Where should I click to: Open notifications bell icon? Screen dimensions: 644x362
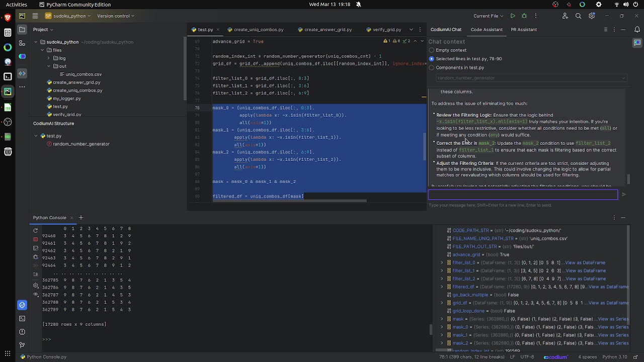click(x=637, y=30)
